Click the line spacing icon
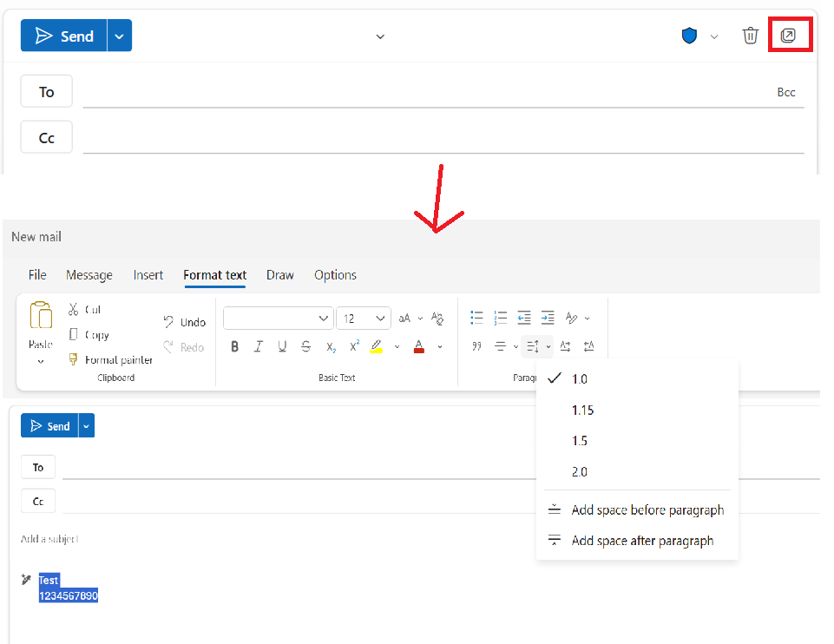 [532, 346]
